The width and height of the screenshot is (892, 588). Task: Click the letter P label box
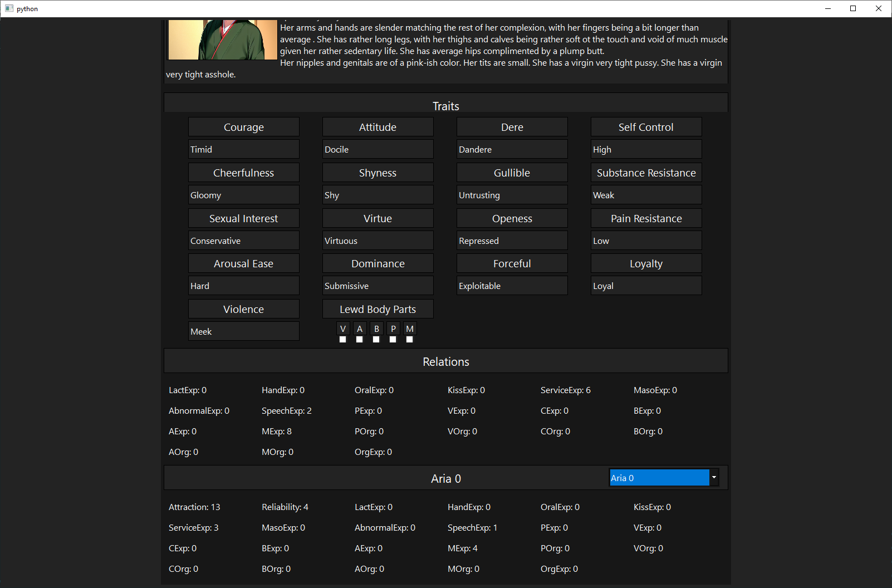point(393,329)
